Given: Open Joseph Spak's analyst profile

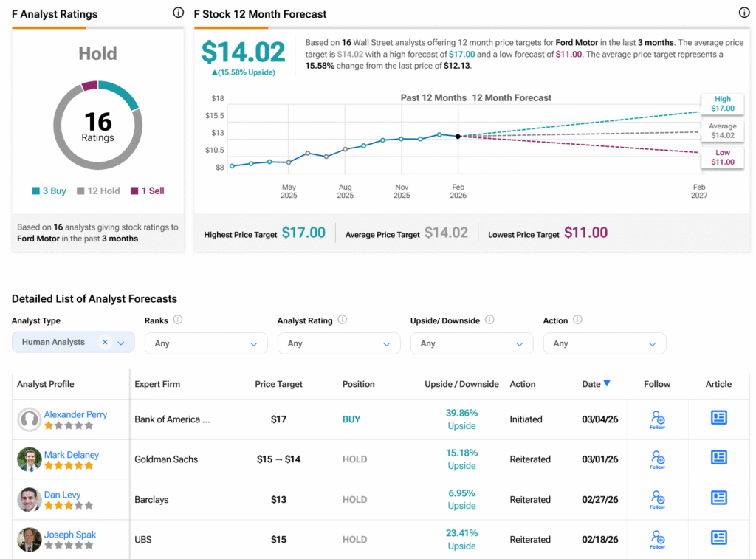Looking at the screenshot, I should pyautogui.click(x=70, y=535).
